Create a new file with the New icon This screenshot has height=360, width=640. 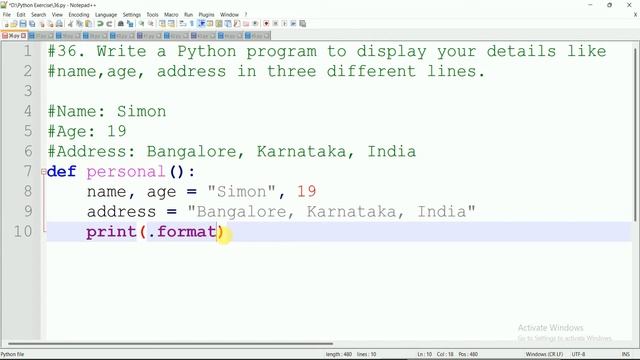point(6,24)
